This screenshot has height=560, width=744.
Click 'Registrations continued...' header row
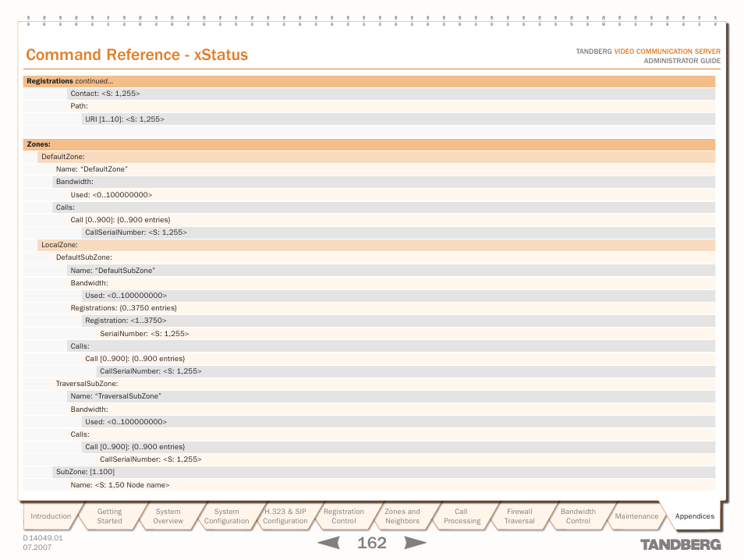click(x=369, y=81)
